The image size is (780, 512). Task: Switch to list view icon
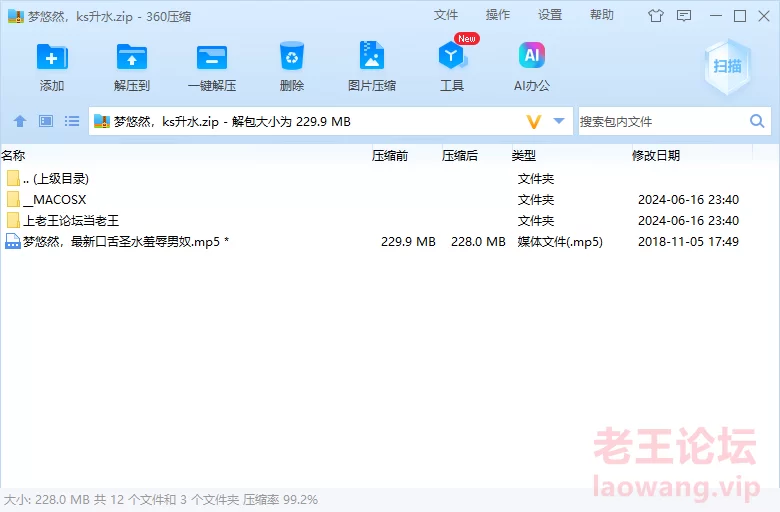[x=72, y=121]
